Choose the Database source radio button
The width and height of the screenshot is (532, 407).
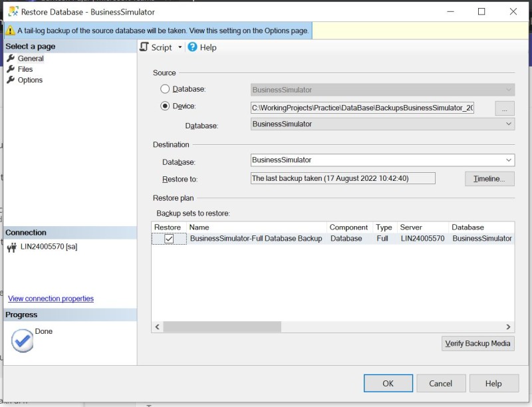[x=165, y=89]
